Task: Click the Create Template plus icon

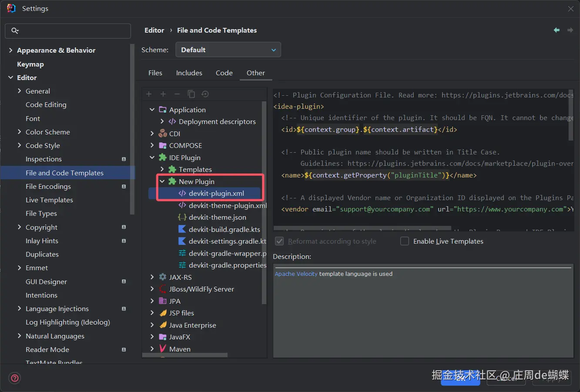Action: pyautogui.click(x=149, y=94)
